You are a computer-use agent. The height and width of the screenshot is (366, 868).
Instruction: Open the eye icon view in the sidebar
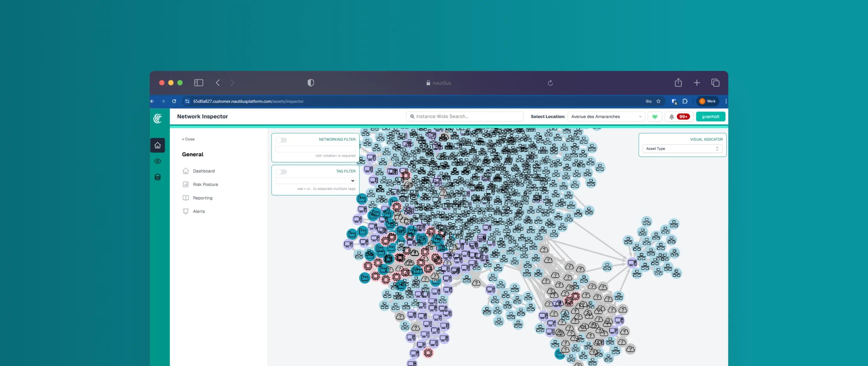point(157,161)
